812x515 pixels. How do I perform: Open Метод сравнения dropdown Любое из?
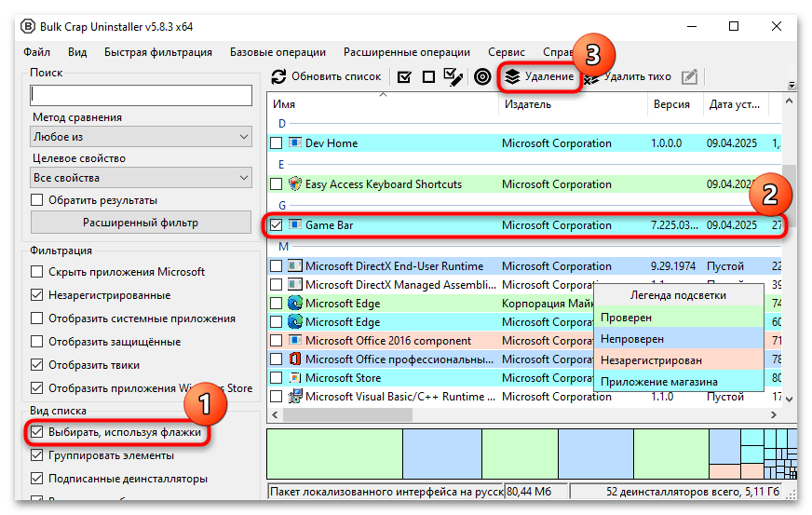141,137
